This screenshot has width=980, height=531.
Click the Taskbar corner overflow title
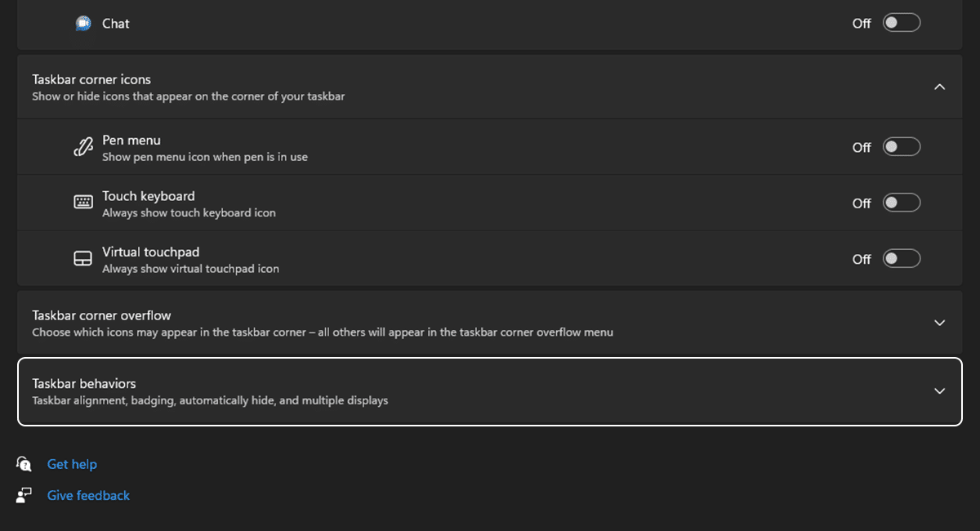[x=101, y=315]
